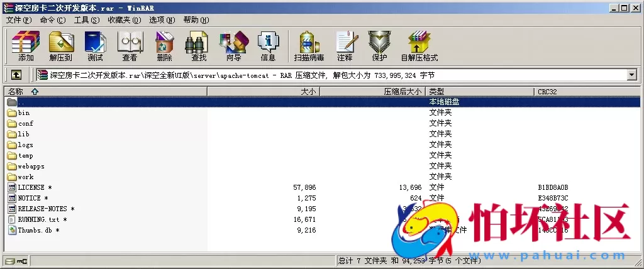This screenshot has height=269, width=644.
Task: Open the File (文件) menu
Action: (x=19, y=19)
